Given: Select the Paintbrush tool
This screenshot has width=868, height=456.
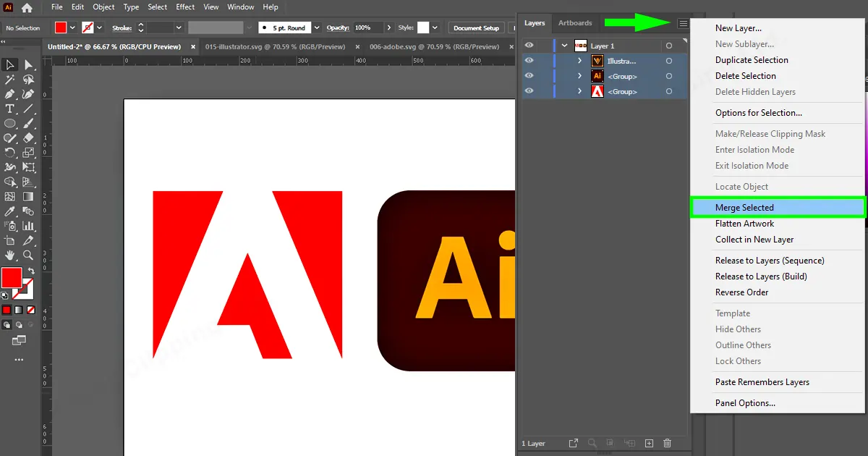Looking at the screenshot, I should [x=28, y=124].
